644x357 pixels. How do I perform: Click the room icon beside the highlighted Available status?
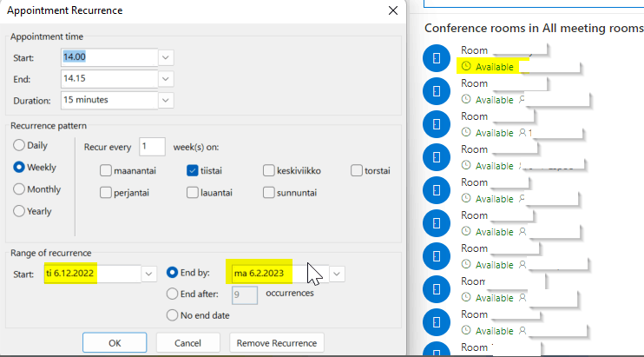[437, 58]
